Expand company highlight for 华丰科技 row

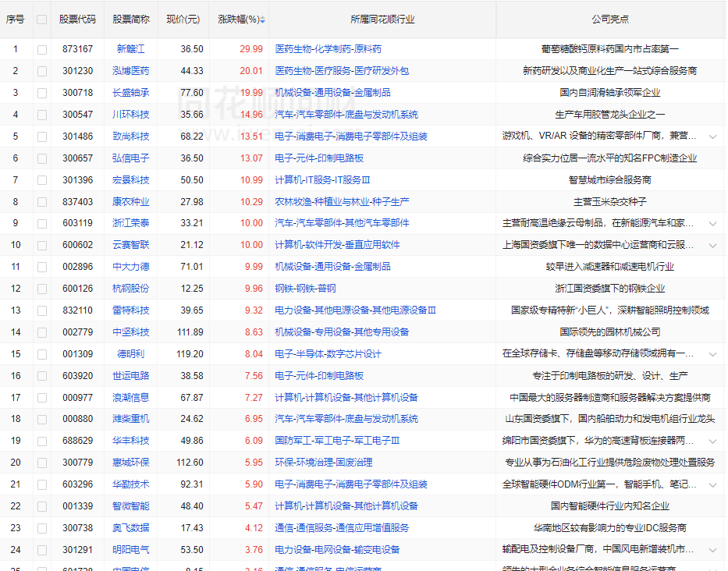tap(712, 441)
